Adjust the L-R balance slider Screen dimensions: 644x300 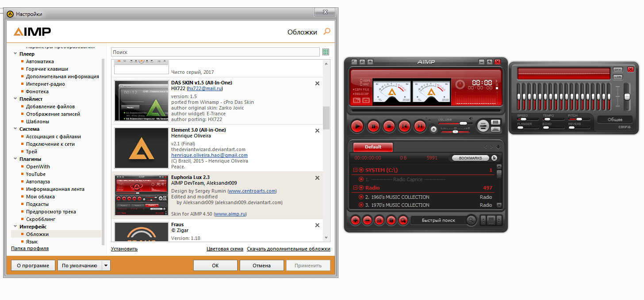455,131
